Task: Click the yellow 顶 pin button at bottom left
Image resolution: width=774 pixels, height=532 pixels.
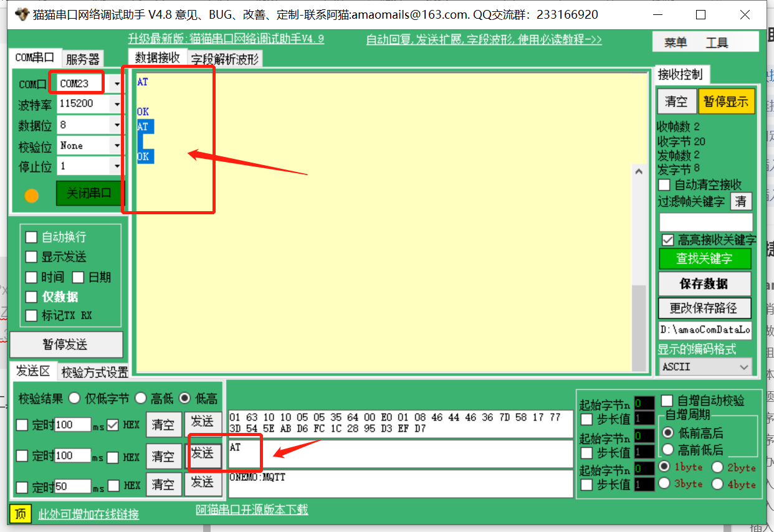Action: (21, 513)
